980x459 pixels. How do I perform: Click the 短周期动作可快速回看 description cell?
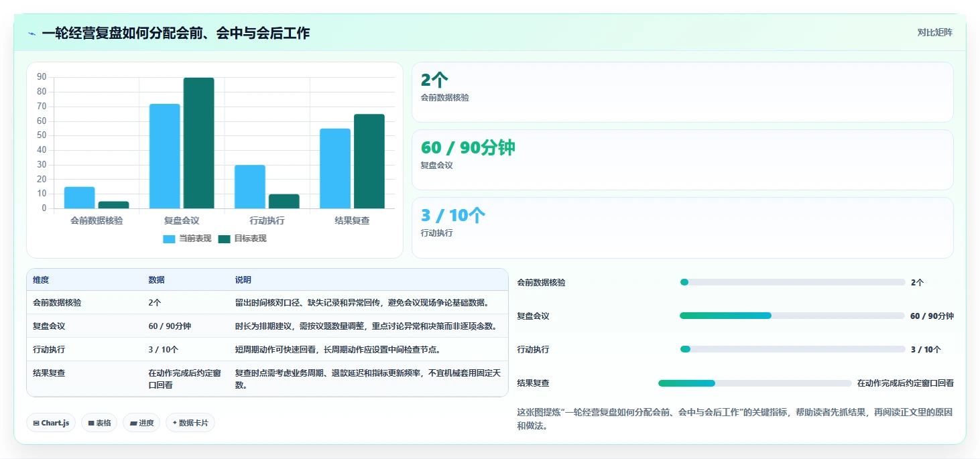pos(338,350)
